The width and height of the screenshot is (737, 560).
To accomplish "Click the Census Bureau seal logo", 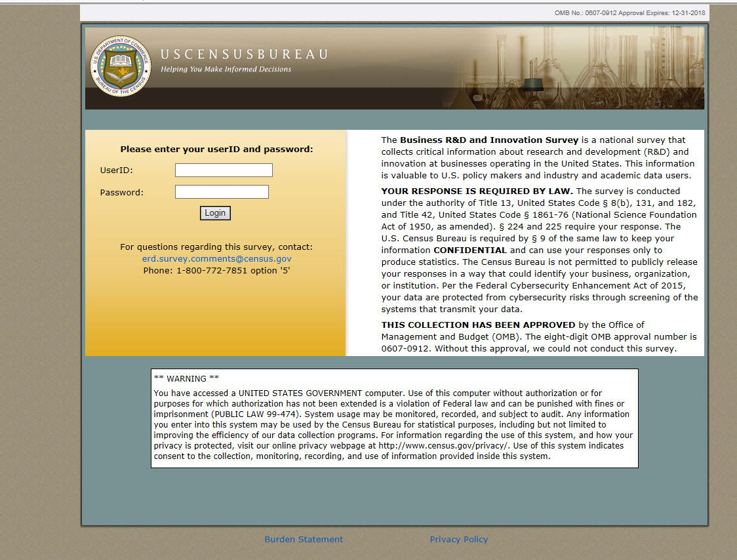I will (x=121, y=66).
